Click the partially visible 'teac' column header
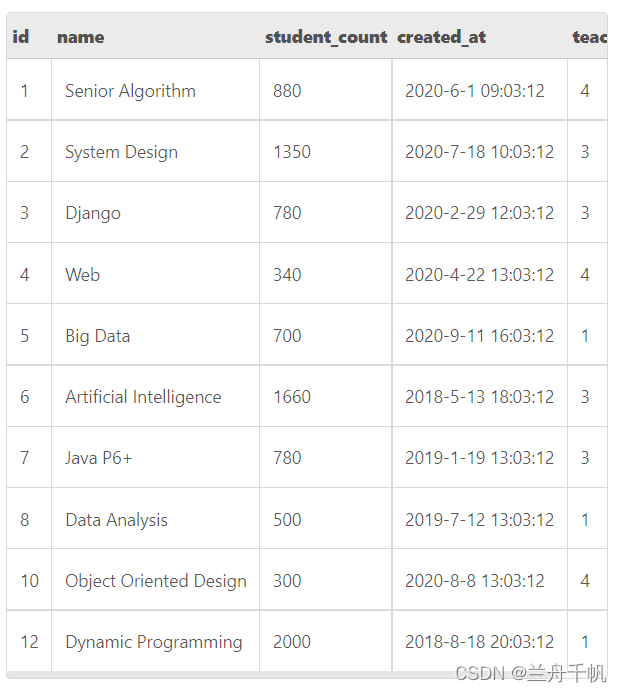 [x=589, y=37]
